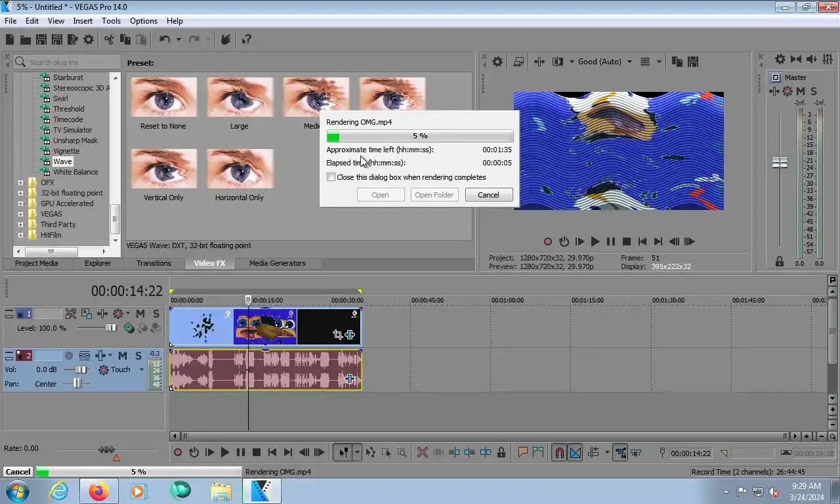Viewport: 840px width, 504px height.
Task: Switch to Media Generators tab
Action: point(278,263)
